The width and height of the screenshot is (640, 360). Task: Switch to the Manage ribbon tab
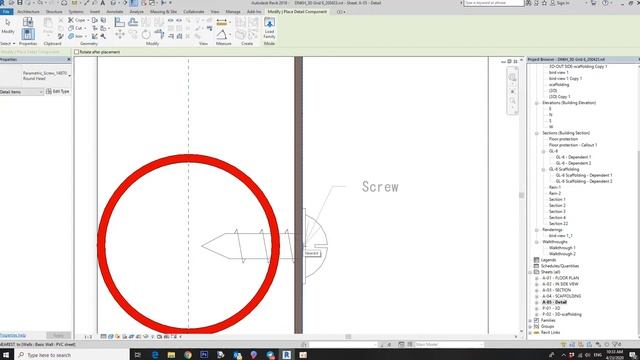pyautogui.click(x=233, y=12)
